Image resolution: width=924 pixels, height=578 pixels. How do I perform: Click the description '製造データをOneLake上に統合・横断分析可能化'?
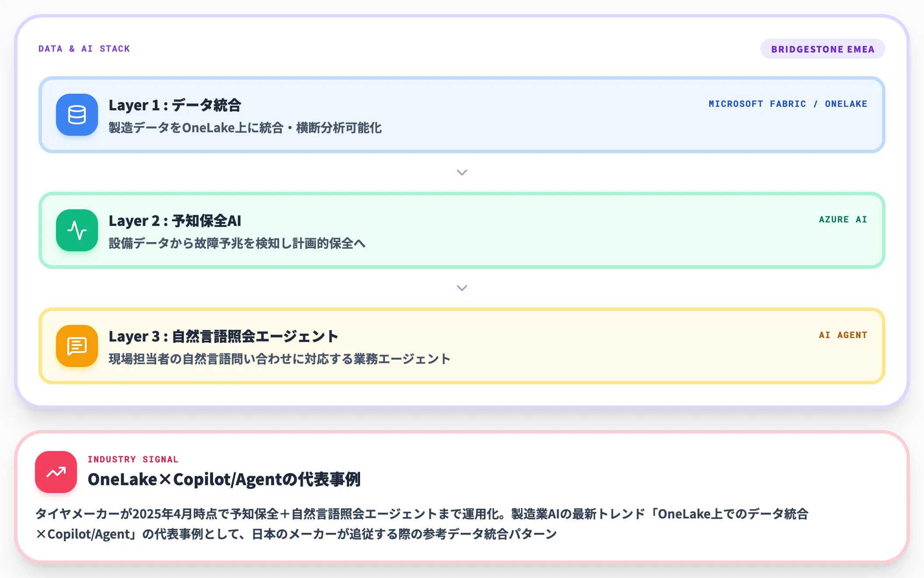[x=245, y=128]
